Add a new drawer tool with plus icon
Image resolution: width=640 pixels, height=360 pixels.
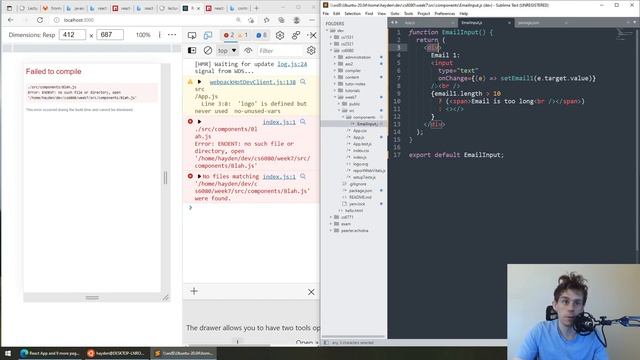point(194,291)
